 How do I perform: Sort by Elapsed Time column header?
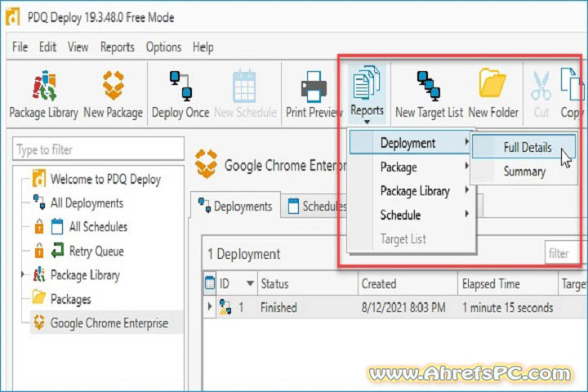click(508, 283)
